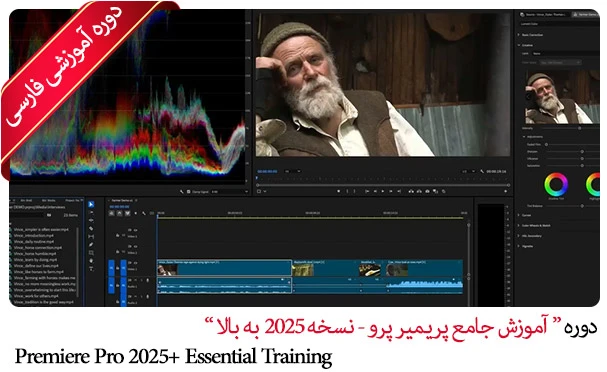Hide Video 1 track output eye

135,263
